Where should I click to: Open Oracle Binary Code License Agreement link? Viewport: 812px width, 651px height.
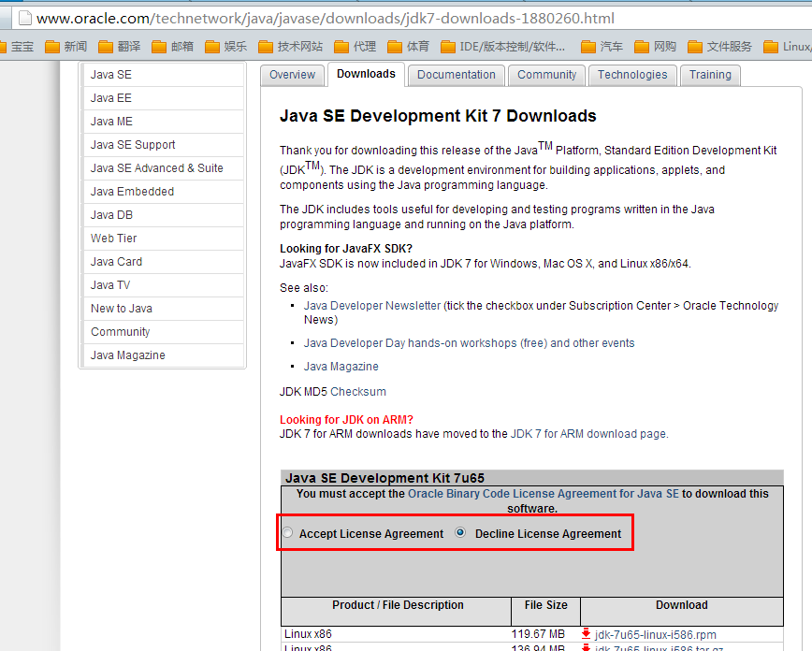pos(544,494)
